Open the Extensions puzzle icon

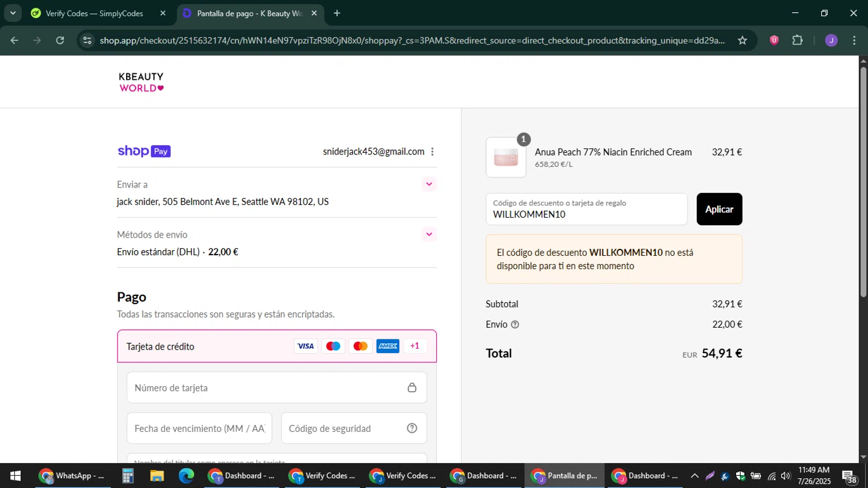point(797,41)
